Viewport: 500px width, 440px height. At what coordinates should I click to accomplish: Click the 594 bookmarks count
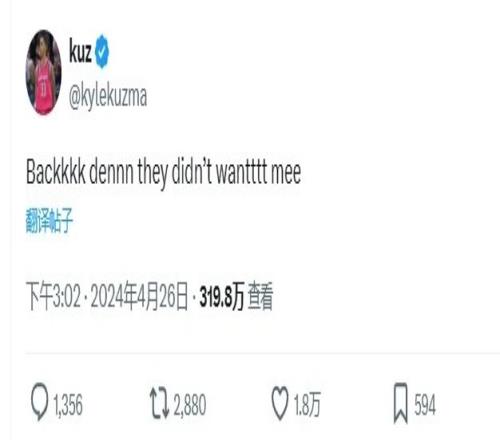click(x=425, y=405)
